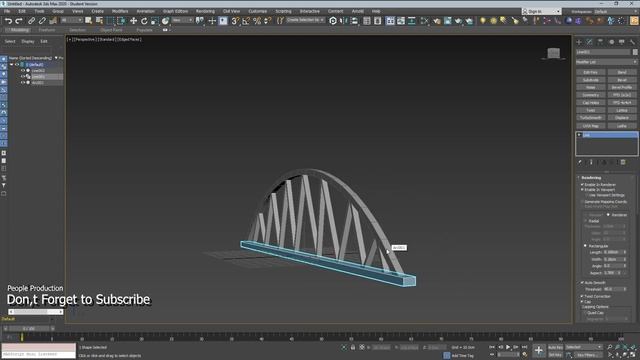Apply the Symmetry modifier button
This screenshot has width=640, height=360.
click(591, 95)
